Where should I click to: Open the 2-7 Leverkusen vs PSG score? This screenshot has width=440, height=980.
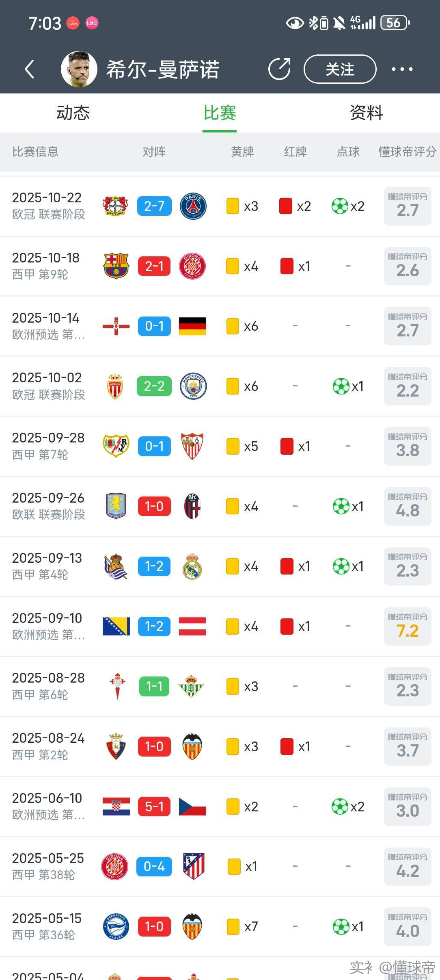coord(154,206)
